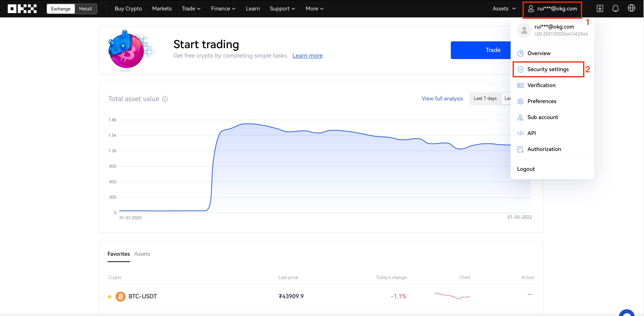Expand the Support menu
Image resolution: width=644 pixels, height=316 pixels.
pyautogui.click(x=282, y=8)
